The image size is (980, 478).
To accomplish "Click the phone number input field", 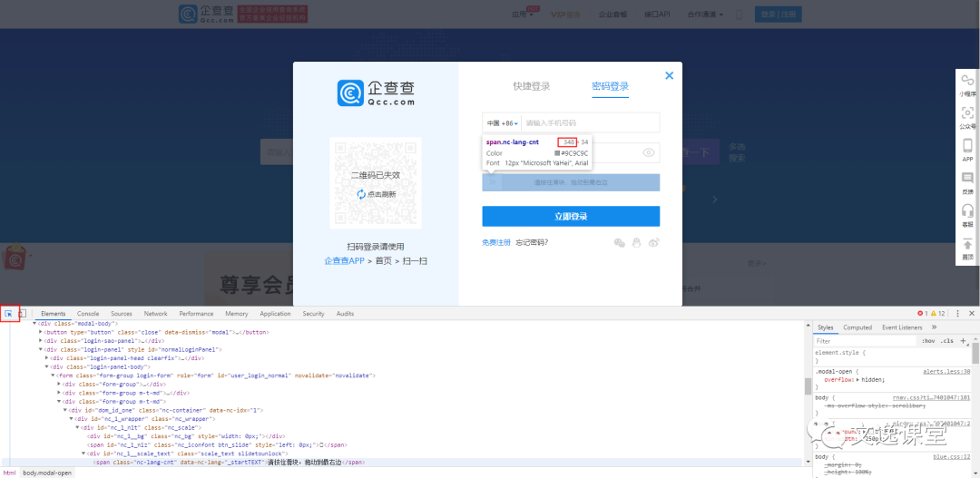I will 590,123.
